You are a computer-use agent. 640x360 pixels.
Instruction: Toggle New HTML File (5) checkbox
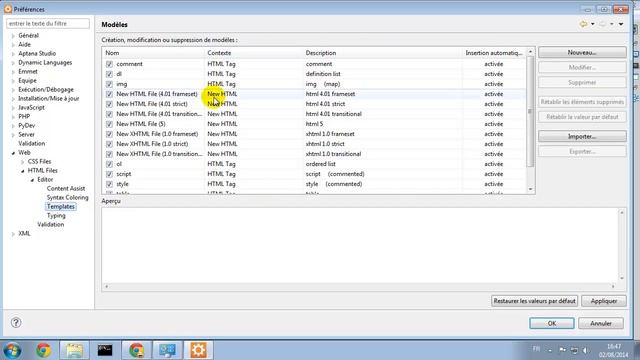point(109,124)
